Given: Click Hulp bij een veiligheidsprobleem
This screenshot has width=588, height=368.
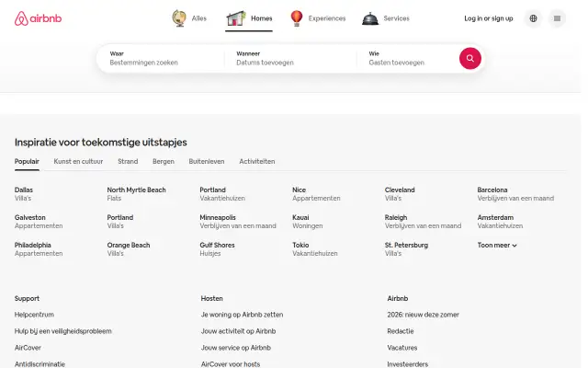Looking at the screenshot, I should point(63,331).
